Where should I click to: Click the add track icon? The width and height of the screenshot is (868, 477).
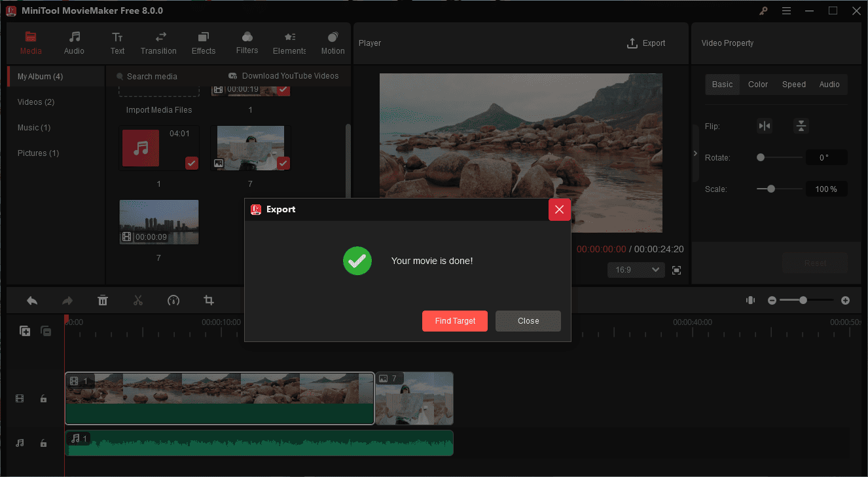[25, 331]
